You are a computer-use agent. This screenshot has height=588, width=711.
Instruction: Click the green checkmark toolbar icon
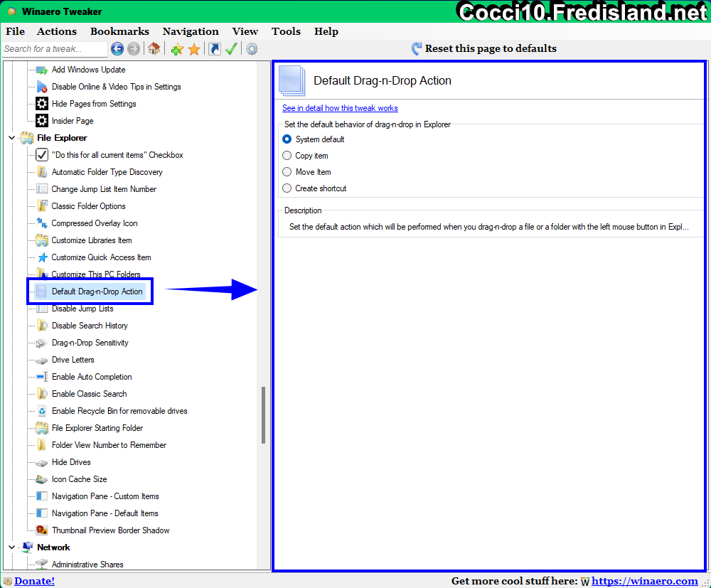[x=231, y=48]
